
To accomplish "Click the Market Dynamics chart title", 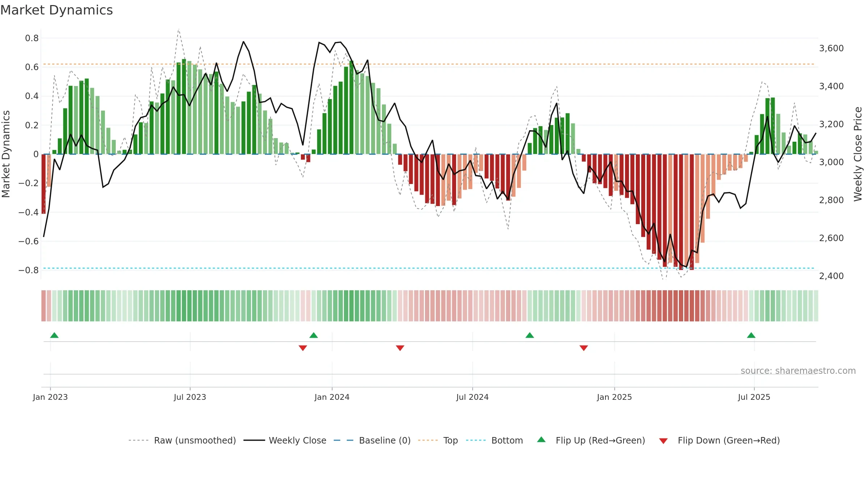I will tap(56, 10).
